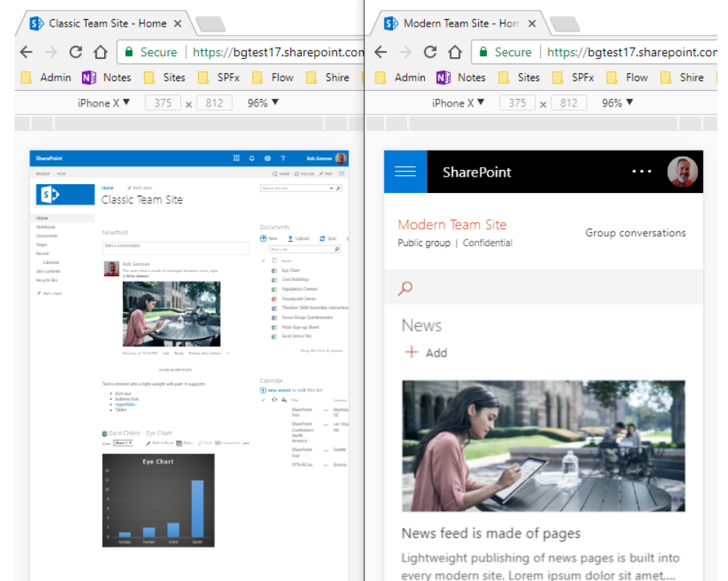Open Powerpoint Demo document in Documents list
The width and height of the screenshot is (728, 581).
(299, 299)
